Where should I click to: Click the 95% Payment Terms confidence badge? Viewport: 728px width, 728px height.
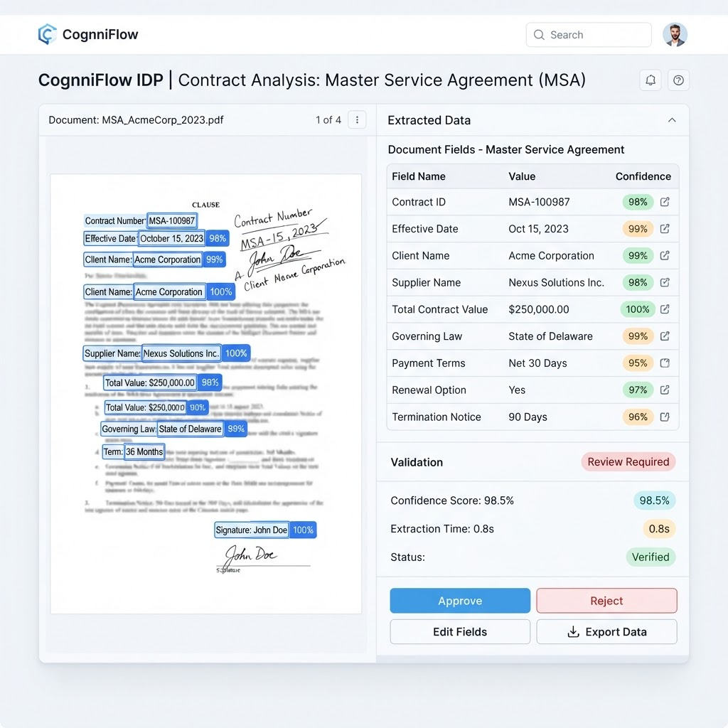(638, 363)
